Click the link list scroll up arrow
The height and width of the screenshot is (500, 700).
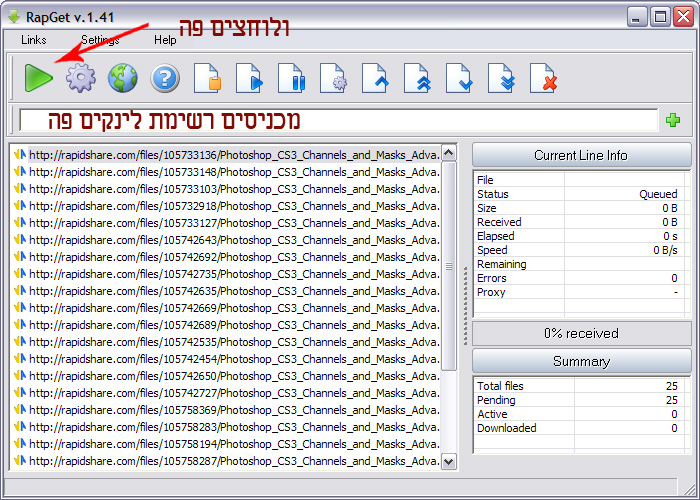pos(449,153)
